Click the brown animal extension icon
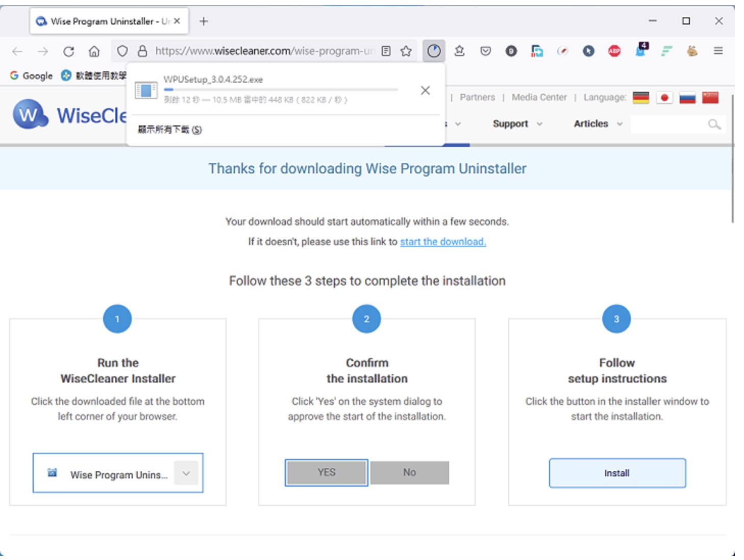744x560 pixels. 692,51
